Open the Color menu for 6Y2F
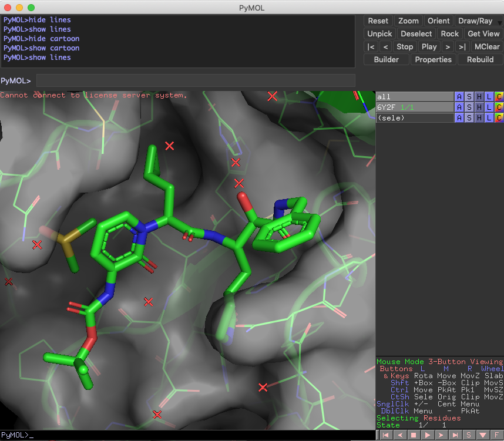 [x=499, y=107]
